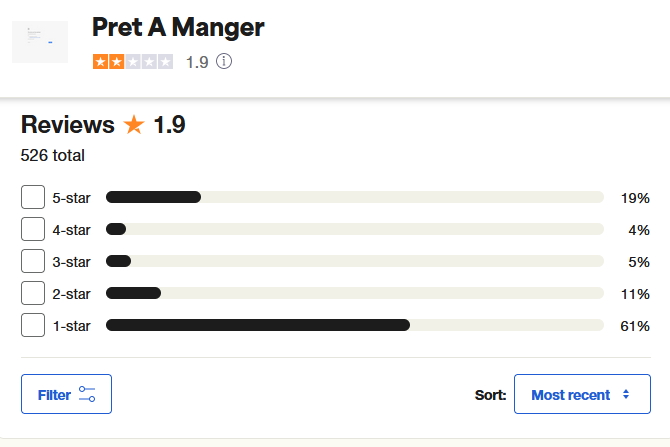Click the header star rating image
Image resolution: width=670 pixels, height=447 pixels.
click(x=132, y=62)
